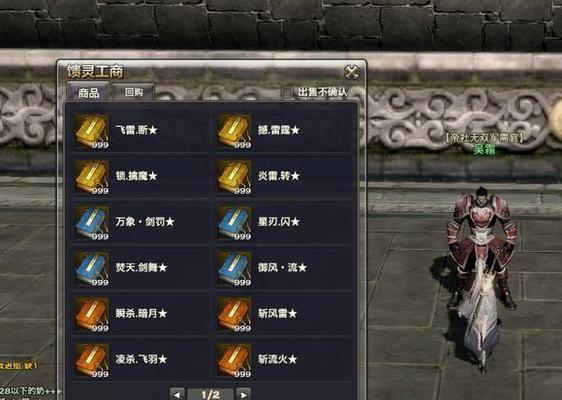The height and width of the screenshot is (400, 562).
Task: Go to previous shop page arrow
Action: (177, 395)
